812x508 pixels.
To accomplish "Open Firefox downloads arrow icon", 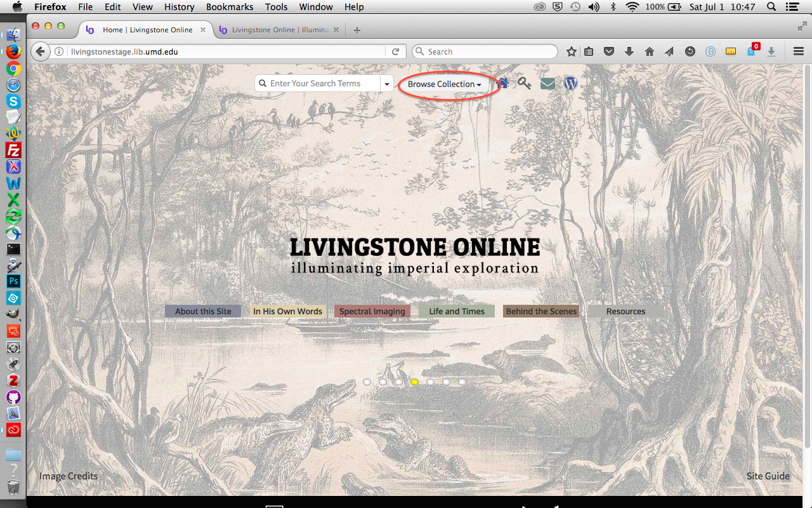I will click(x=629, y=51).
